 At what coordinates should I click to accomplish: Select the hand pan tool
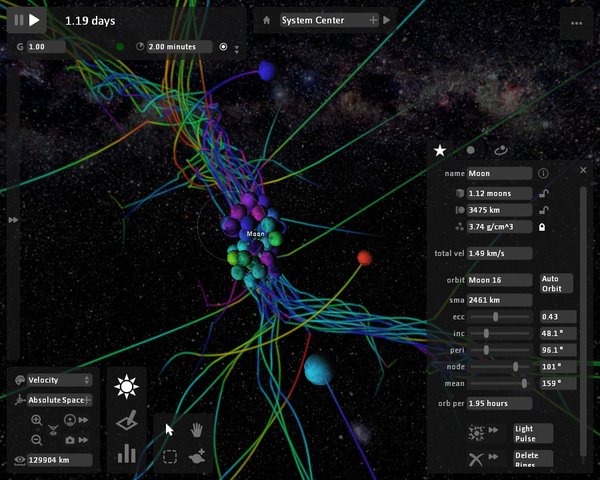[196, 430]
